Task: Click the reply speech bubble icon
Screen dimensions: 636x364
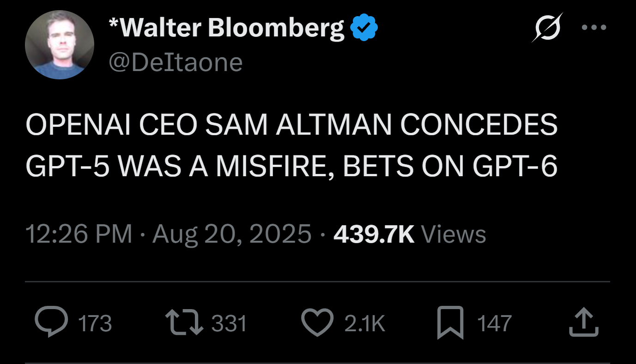Action: click(52, 322)
